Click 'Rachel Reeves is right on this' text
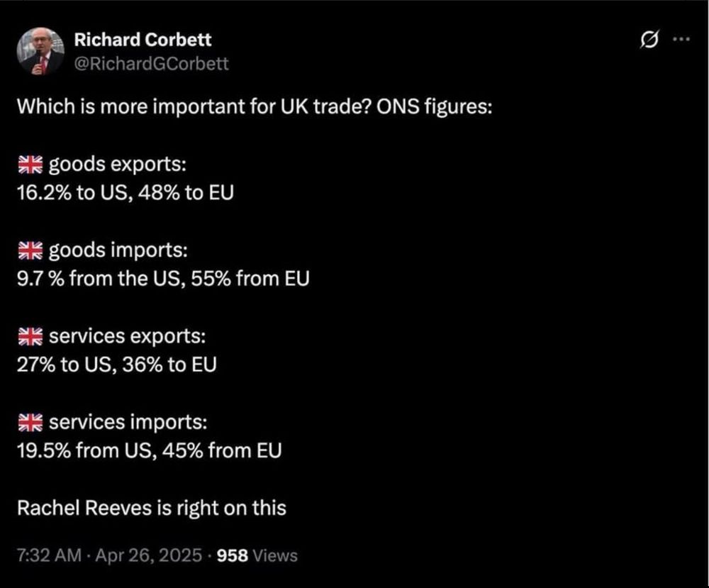Viewport: 709px width, 588px height. (x=152, y=508)
